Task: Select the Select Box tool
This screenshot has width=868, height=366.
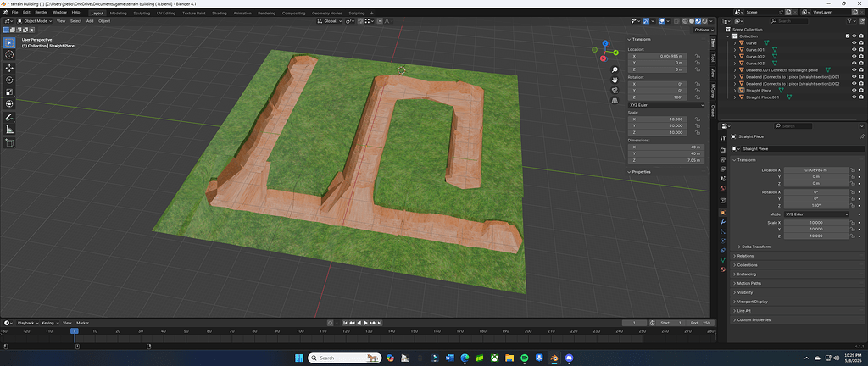Action: [9, 42]
